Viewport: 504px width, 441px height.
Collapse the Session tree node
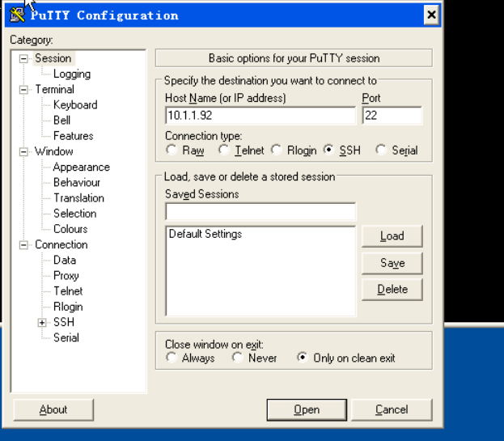[x=23, y=59]
